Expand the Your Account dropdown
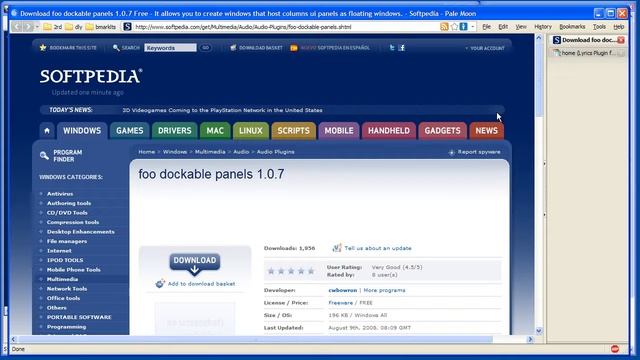Viewport: 640px width, 360px height. click(x=485, y=48)
